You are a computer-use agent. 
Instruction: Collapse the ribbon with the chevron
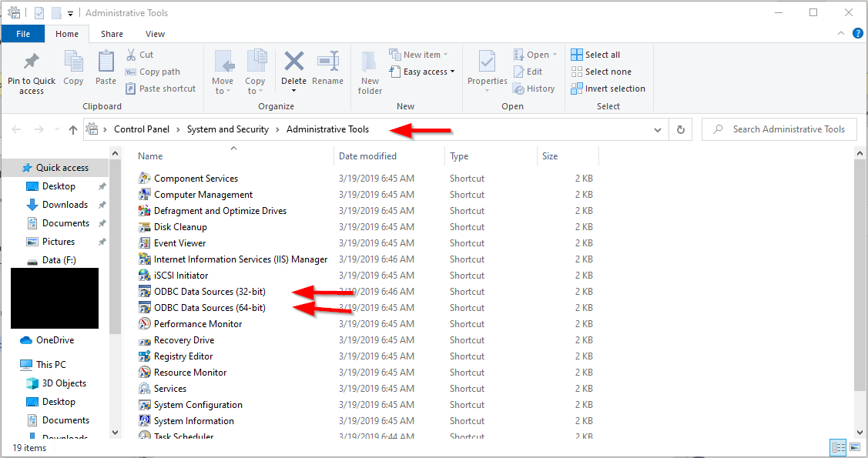[841, 34]
